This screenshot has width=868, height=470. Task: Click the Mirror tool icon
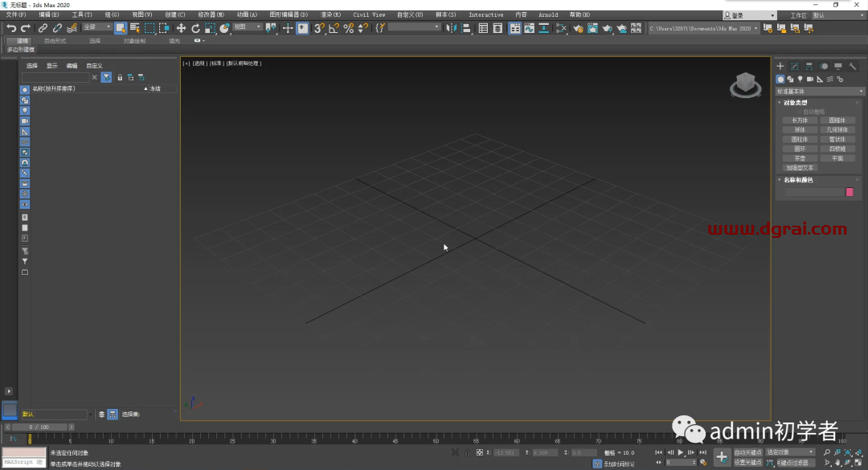[x=452, y=28]
